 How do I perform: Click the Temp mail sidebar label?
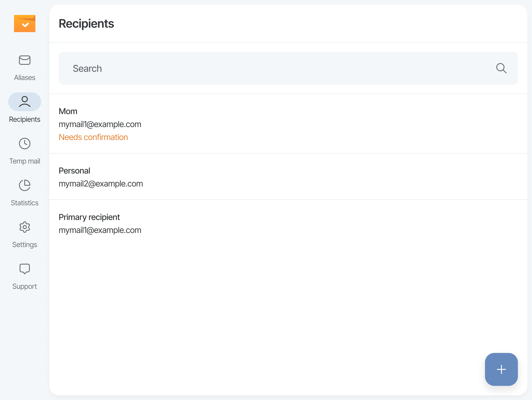pos(25,161)
